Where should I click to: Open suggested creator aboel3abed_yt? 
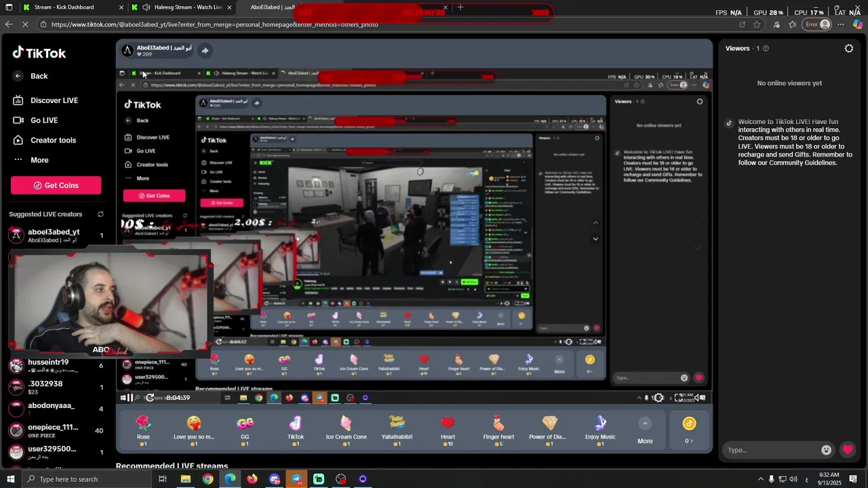pos(56,235)
